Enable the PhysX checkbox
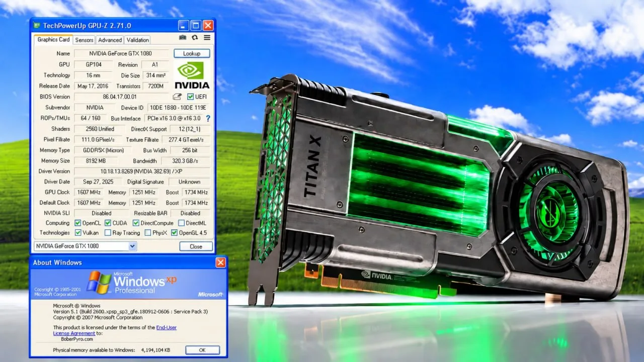The height and width of the screenshot is (362, 644). point(148,233)
